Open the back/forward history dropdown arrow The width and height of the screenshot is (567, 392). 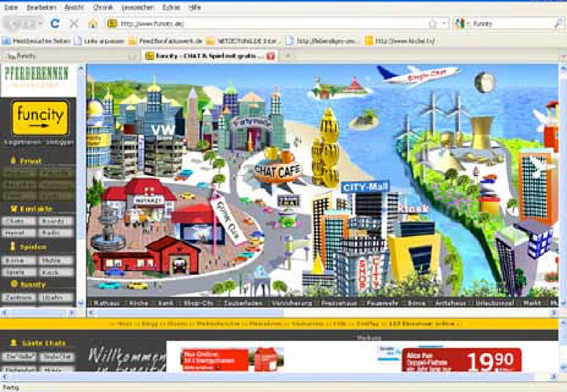coord(40,24)
